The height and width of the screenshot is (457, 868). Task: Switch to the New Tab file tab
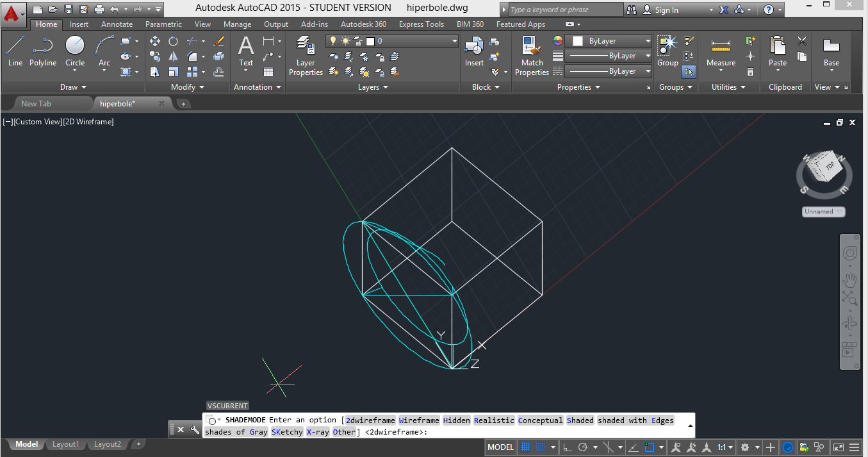coord(36,103)
